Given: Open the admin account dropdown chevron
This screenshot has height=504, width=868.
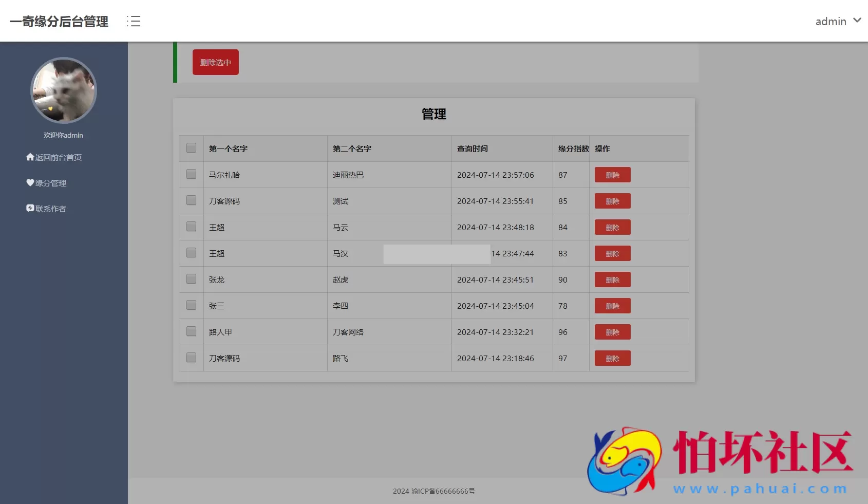Looking at the screenshot, I should [857, 21].
